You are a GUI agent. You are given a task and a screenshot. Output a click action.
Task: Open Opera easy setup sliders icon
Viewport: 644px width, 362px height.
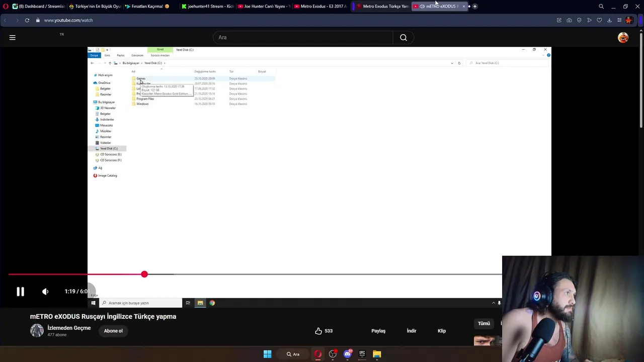coord(619,20)
